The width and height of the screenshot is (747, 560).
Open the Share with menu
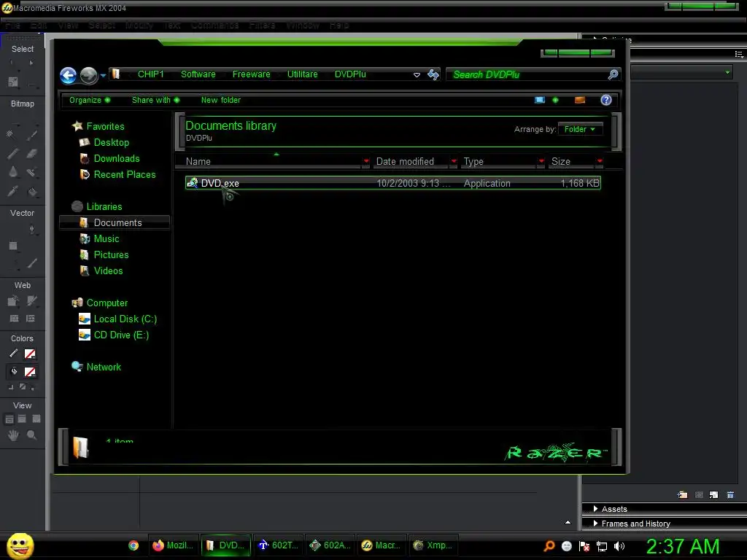pyautogui.click(x=155, y=100)
